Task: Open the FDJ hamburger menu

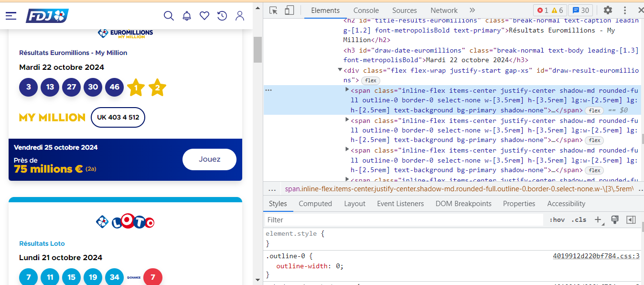Action: 11,16
